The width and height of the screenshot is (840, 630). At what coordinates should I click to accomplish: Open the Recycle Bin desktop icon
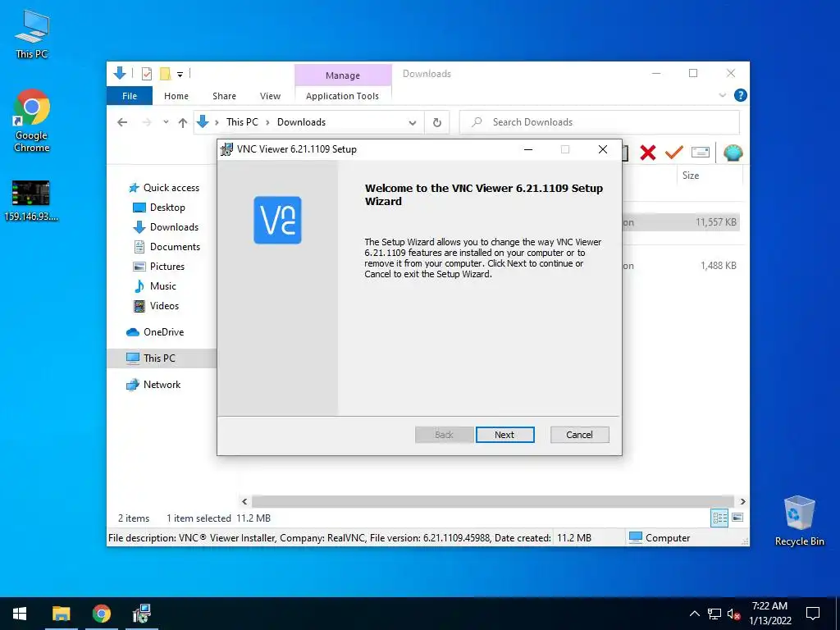point(799,521)
